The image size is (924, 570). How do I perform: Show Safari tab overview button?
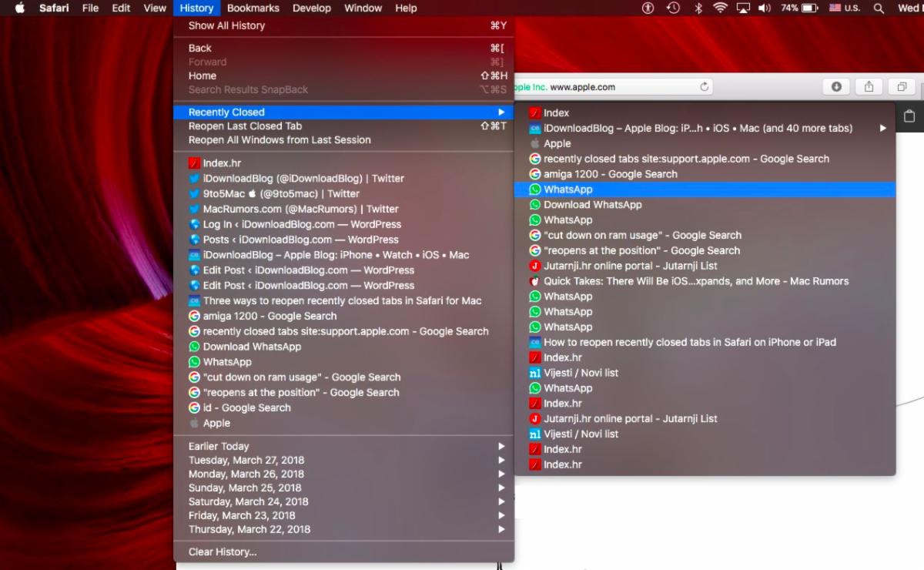[x=902, y=87]
